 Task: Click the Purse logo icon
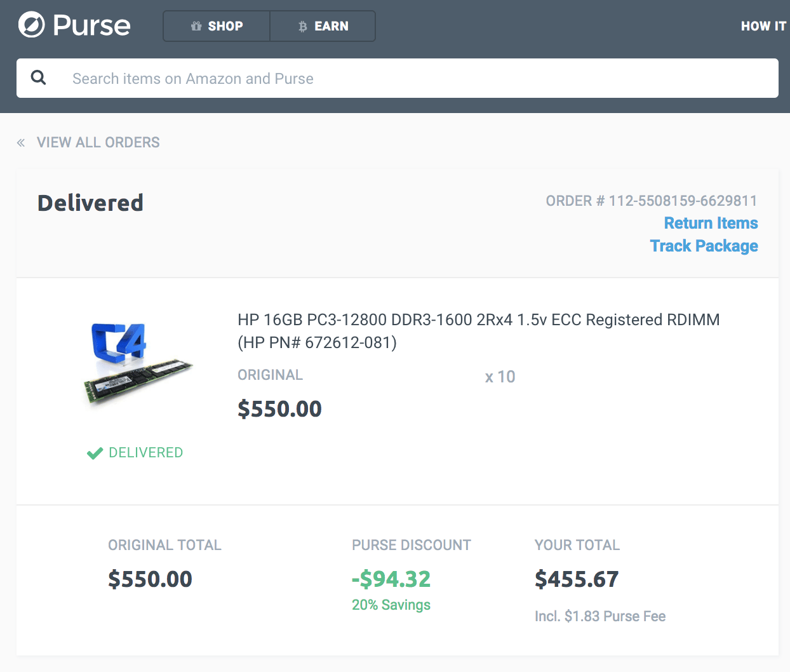point(30,25)
